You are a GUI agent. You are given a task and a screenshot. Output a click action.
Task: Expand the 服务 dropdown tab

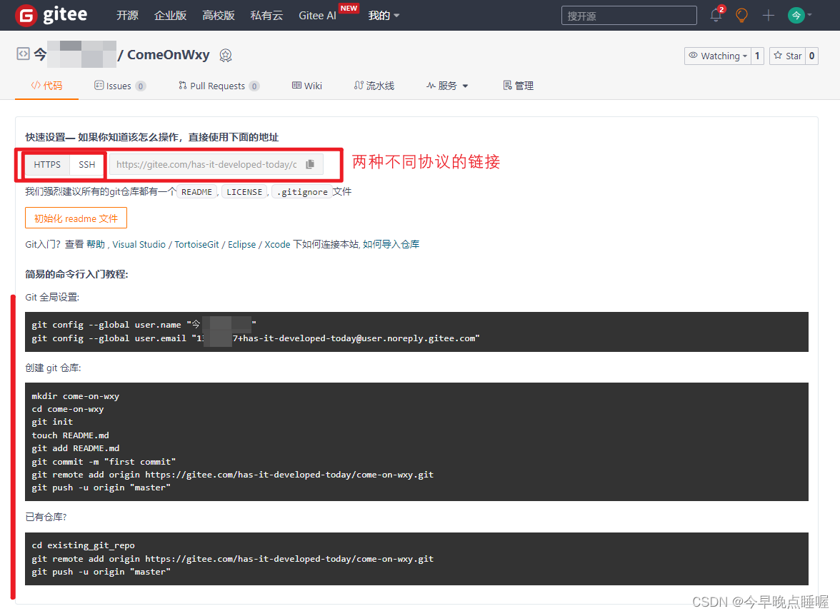click(447, 86)
